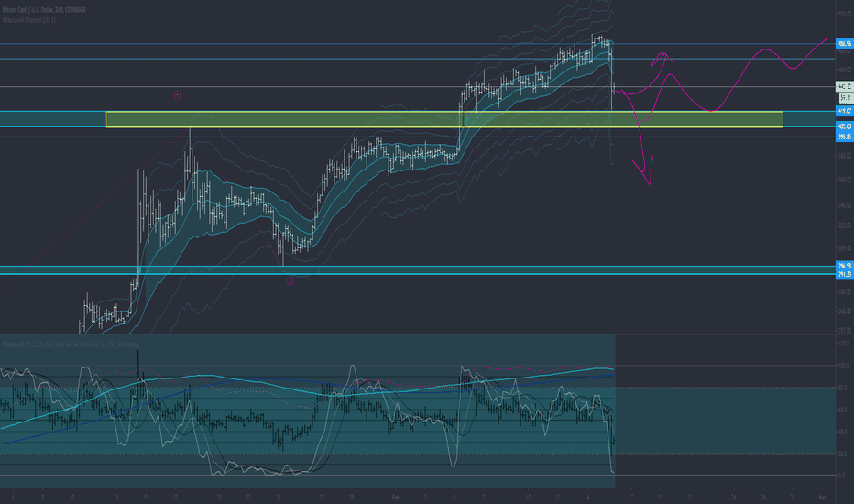Image resolution: width=854 pixels, height=504 pixels.
Task: Click the 486.96 blue price label
Action: [845, 44]
